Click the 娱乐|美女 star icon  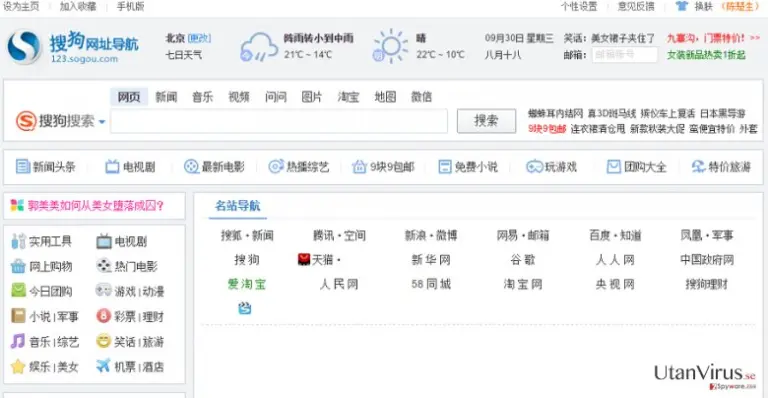pos(18,366)
